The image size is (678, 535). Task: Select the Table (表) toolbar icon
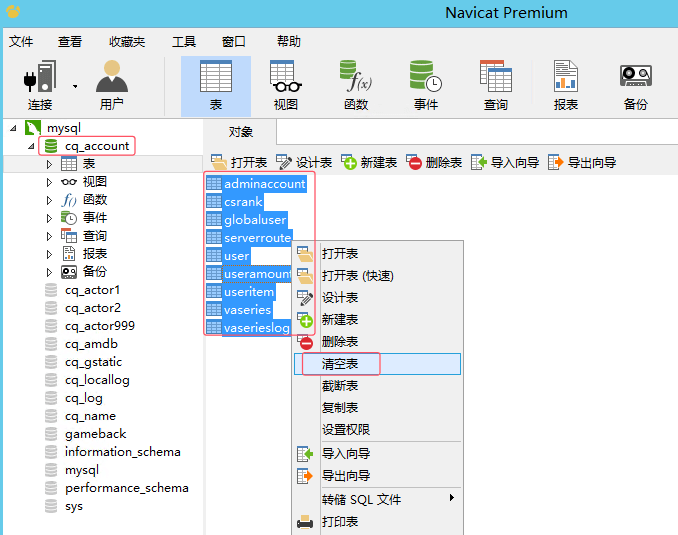coord(216,86)
